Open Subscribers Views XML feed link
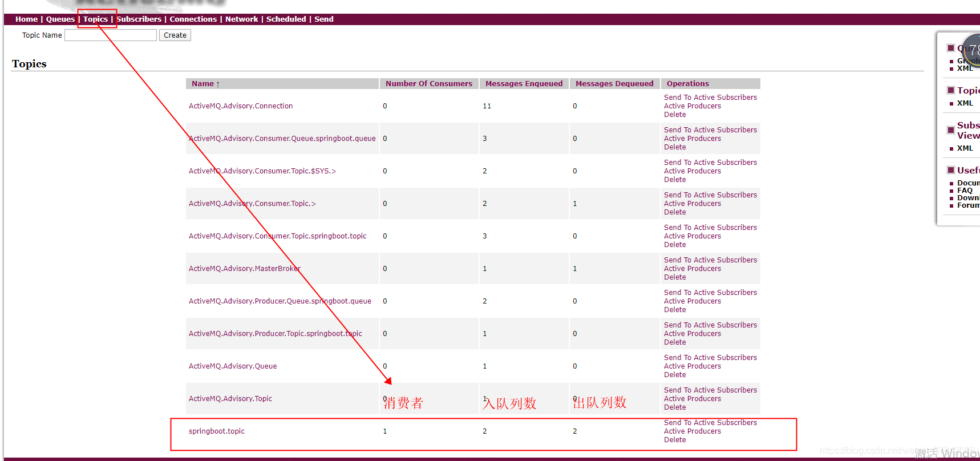This screenshot has height=461, width=980. pyautogui.click(x=965, y=148)
